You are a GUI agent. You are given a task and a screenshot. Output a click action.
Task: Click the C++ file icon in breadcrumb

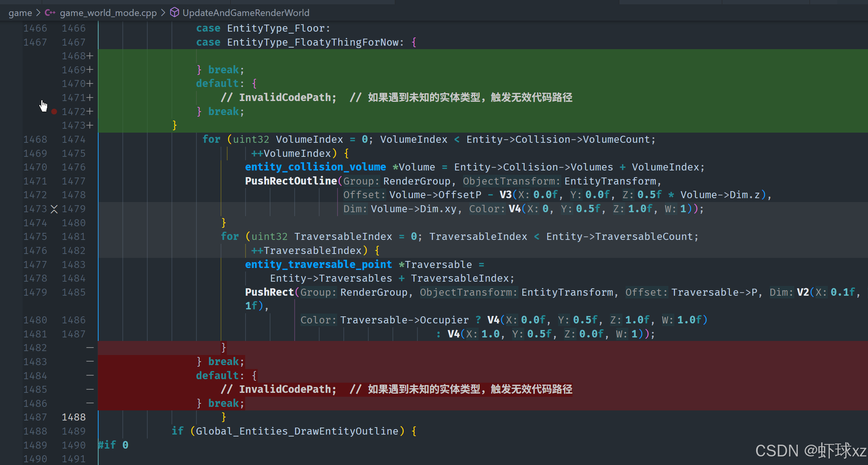tap(50, 13)
